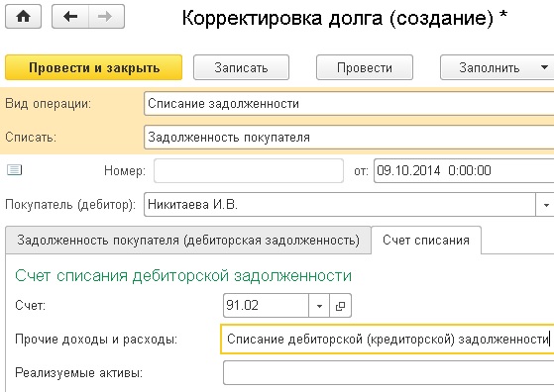Click the Заполнить button

[490, 67]
